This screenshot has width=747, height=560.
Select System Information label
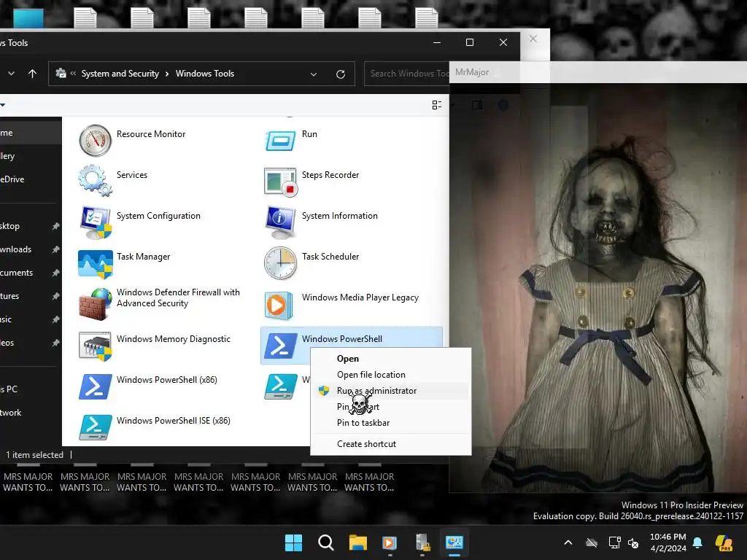pos(340,216)
